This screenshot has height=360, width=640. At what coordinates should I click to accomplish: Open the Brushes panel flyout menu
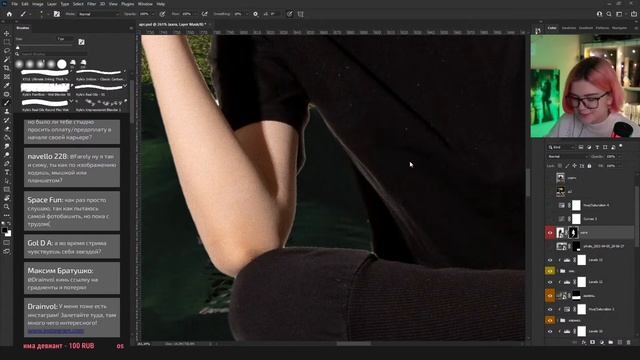pyautogui.click(x=131, y=28)
